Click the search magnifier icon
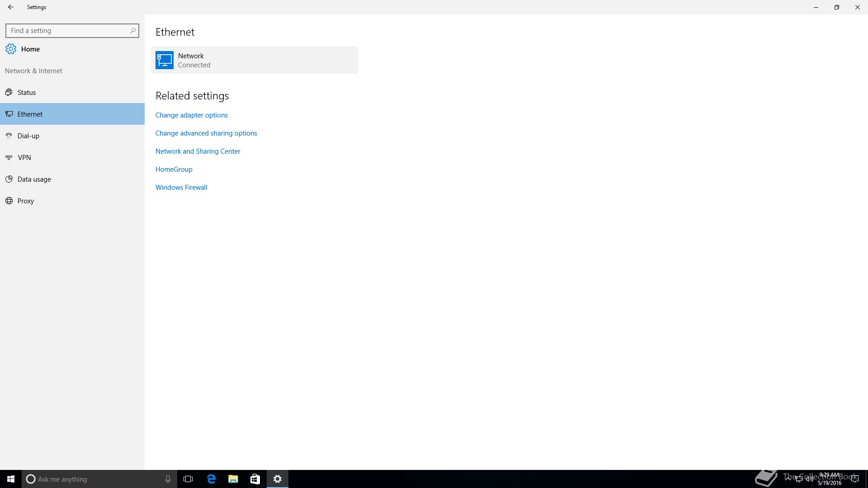The height and width of the screenshot is (488, 868). 132,31
